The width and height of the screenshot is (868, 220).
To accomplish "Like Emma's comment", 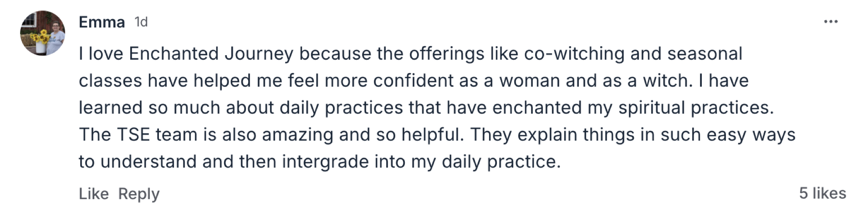I will [x=93, y=194].
